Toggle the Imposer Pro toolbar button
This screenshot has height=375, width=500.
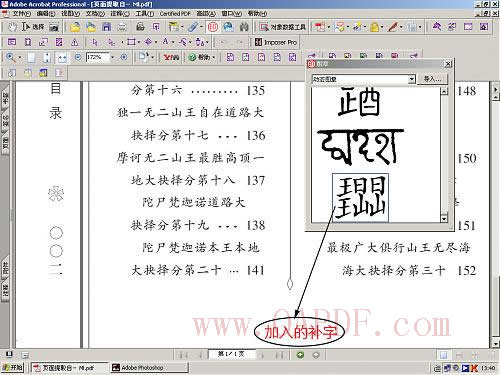(275, 42)
